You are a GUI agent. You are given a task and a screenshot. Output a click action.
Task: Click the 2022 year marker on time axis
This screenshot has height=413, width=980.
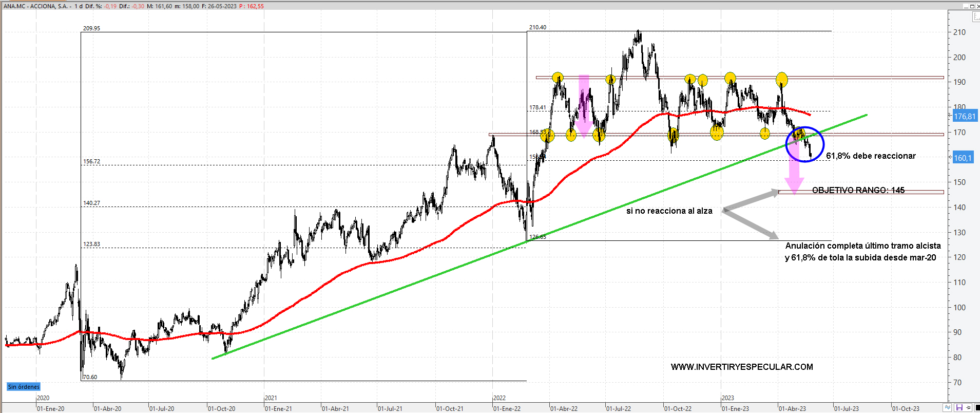pyautogui.click(x=499, y=398)
